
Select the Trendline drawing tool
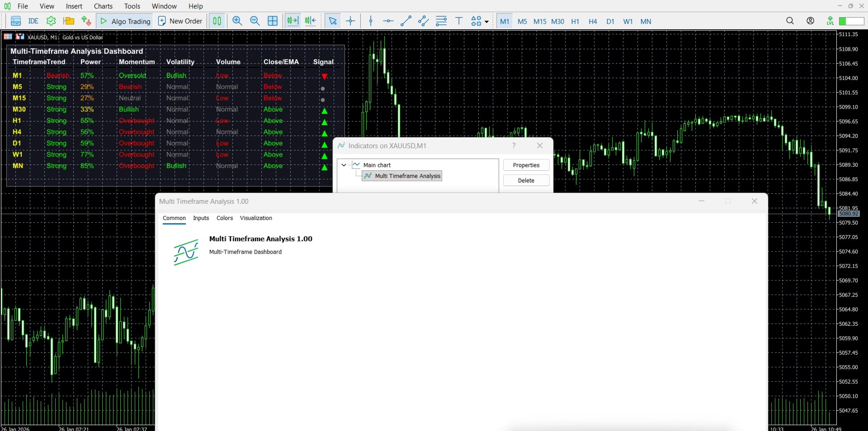pyautogui.click(x=406, y=21)
